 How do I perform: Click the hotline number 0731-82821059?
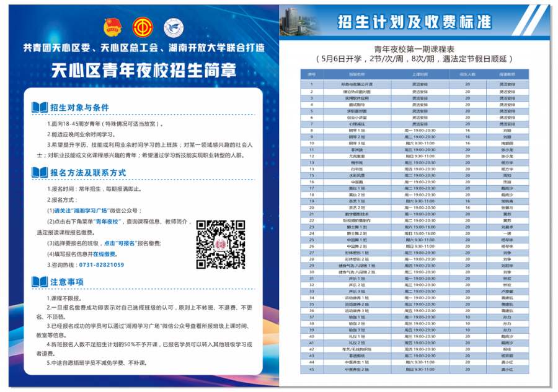click(102, 265)
